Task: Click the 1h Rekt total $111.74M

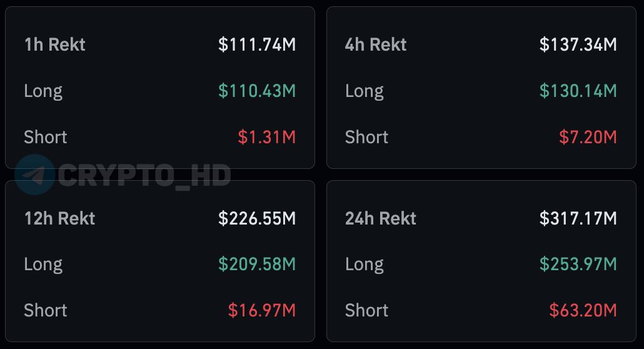Action: click(x=257, y=44)
